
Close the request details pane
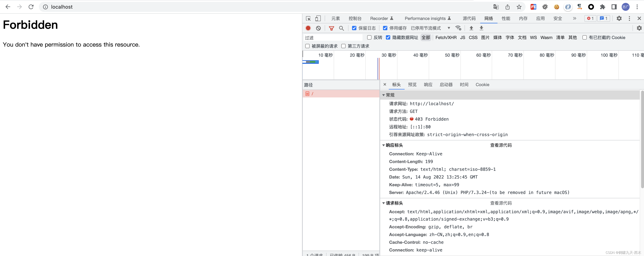pyautogui.click(x=385, y=84)
